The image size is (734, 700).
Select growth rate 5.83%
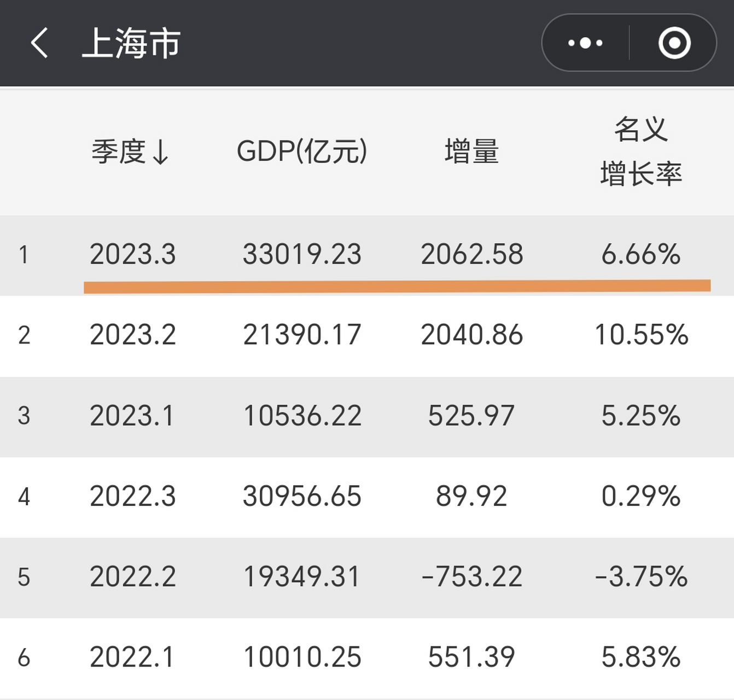pos(641,657)
